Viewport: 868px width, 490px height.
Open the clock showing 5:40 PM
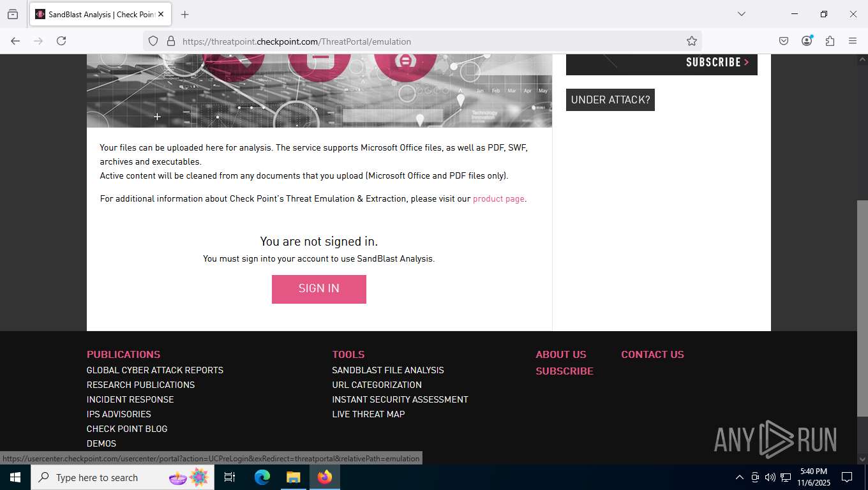click(x=813, y=477)
